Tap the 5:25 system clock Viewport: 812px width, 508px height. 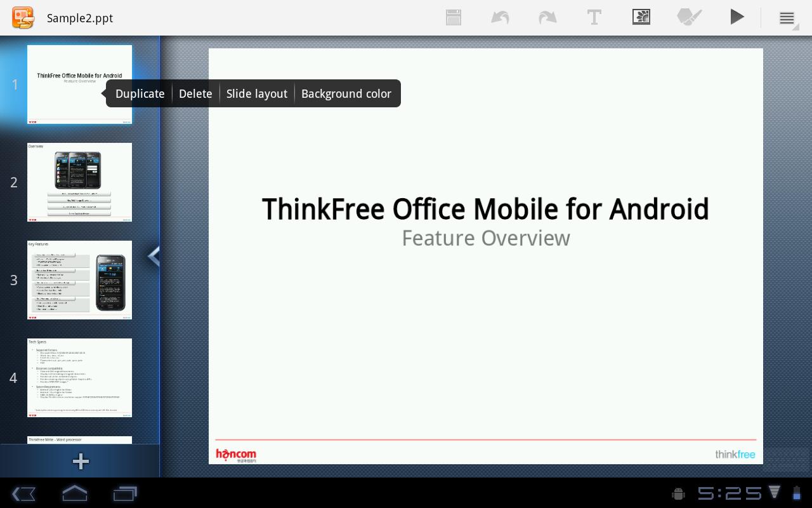click(x=730, y=493)
